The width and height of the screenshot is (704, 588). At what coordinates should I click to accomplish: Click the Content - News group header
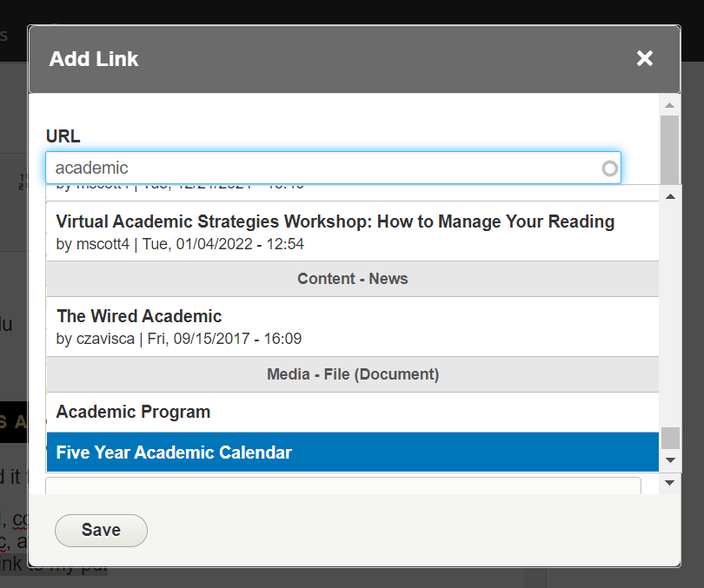pos(352,279)
